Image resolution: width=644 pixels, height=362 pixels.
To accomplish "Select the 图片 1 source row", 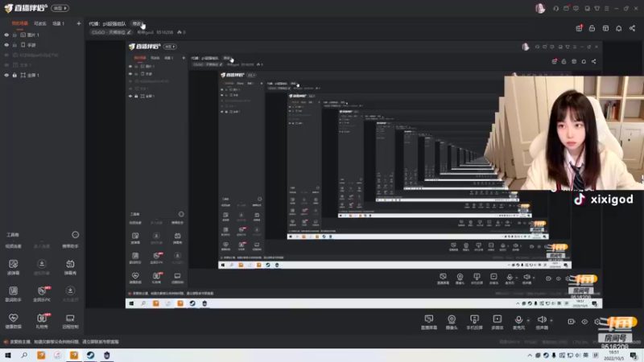I will [x=42, y=35].
